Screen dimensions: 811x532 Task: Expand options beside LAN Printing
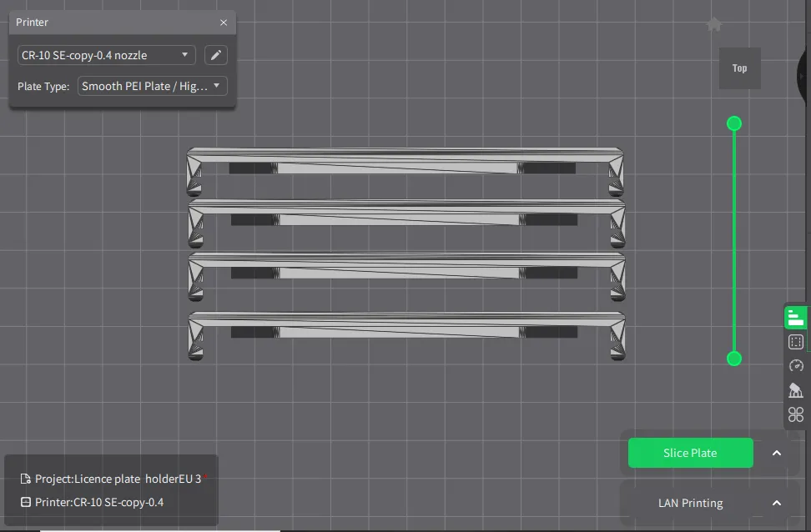tap(776, 503)
